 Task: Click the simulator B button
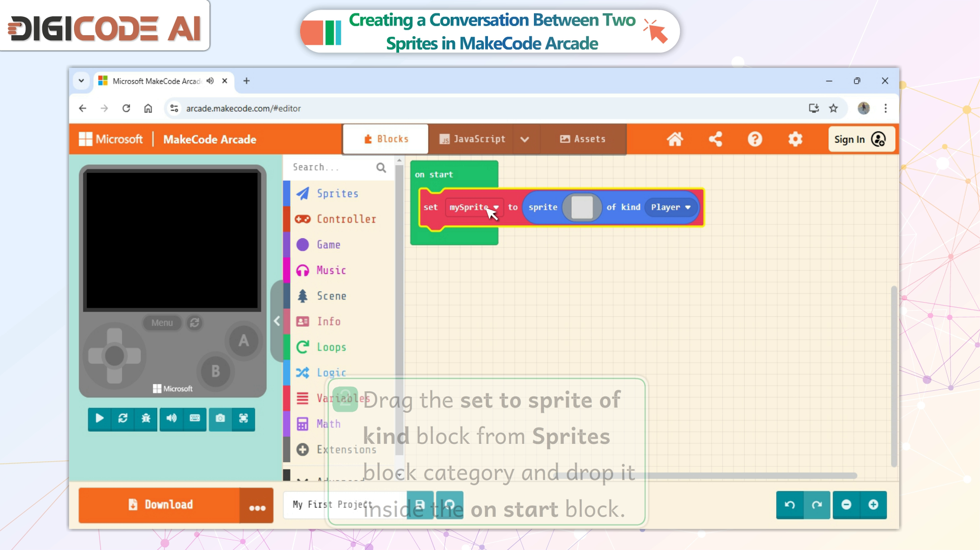coord(215,371)
